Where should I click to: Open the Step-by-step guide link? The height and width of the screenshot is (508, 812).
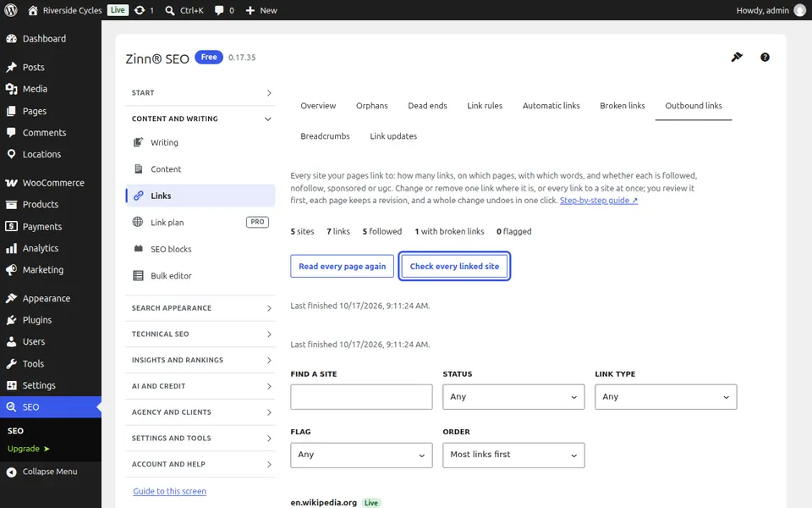599,200
